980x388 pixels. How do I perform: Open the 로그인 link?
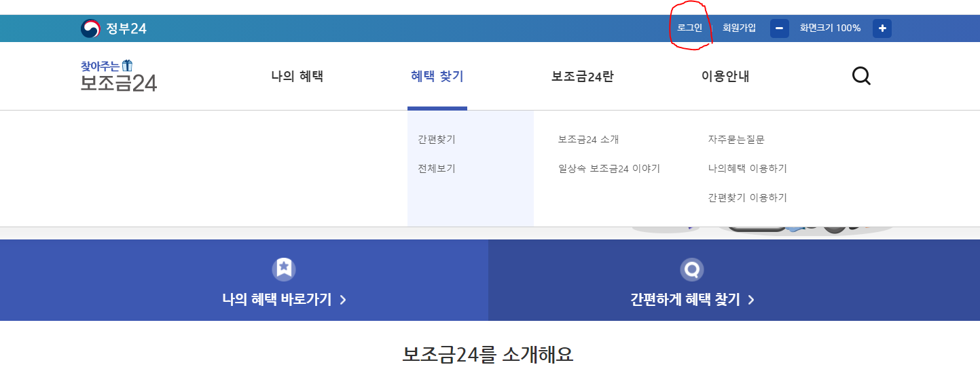(690, 28)
